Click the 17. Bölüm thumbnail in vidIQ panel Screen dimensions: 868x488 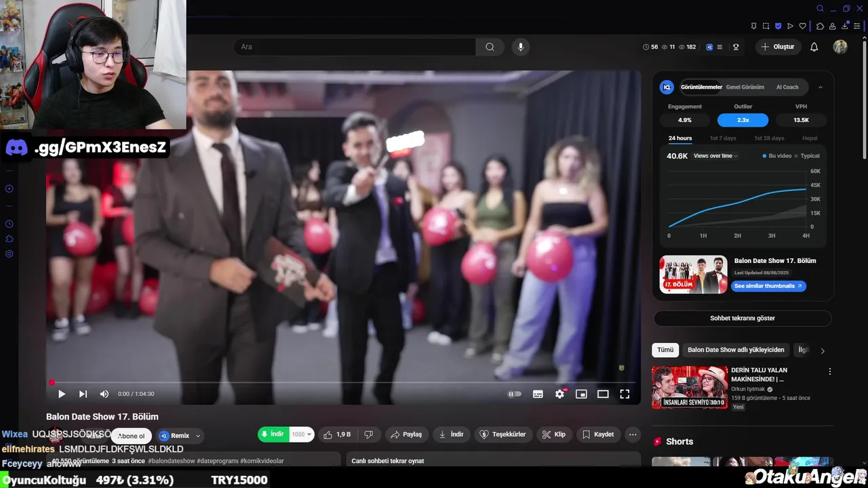[x=693, y=274]
